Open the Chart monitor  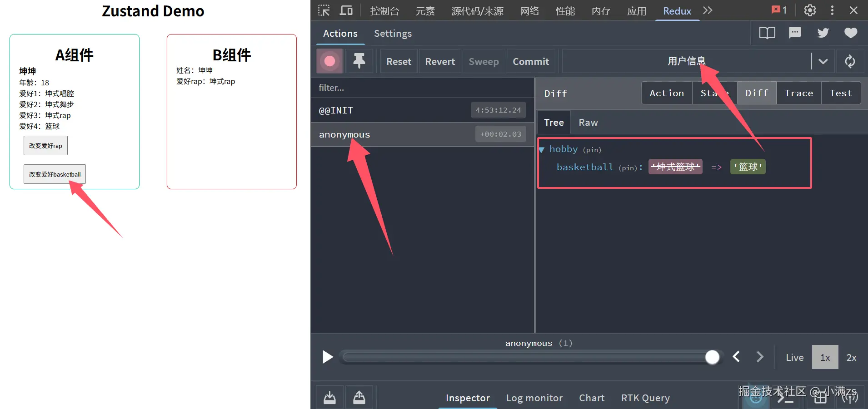tap(592, 398)
